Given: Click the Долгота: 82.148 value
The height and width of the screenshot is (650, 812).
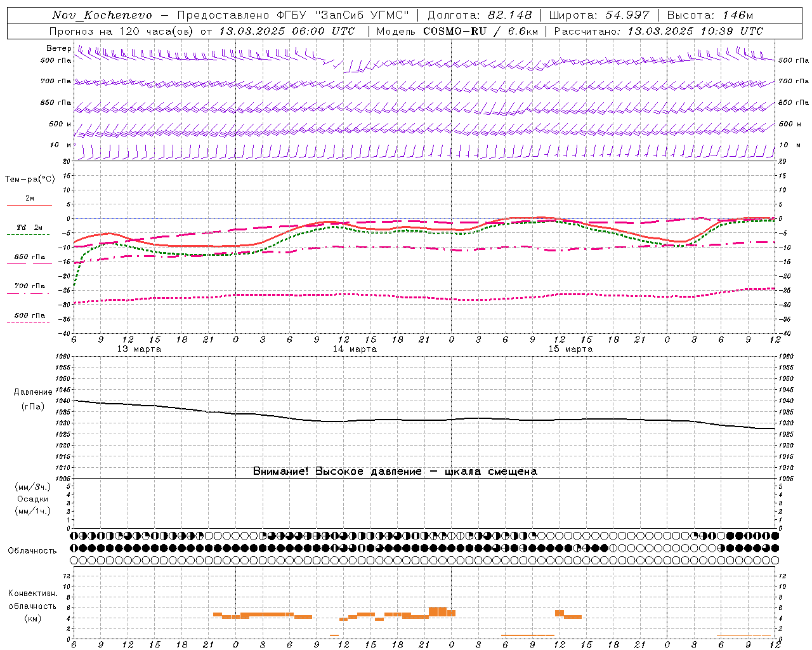Looking at the screenshot, I should pos(480,15).
